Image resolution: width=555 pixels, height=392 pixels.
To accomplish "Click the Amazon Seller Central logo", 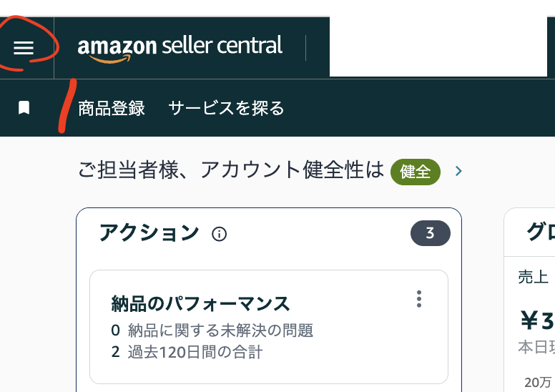I will [180, 48].
